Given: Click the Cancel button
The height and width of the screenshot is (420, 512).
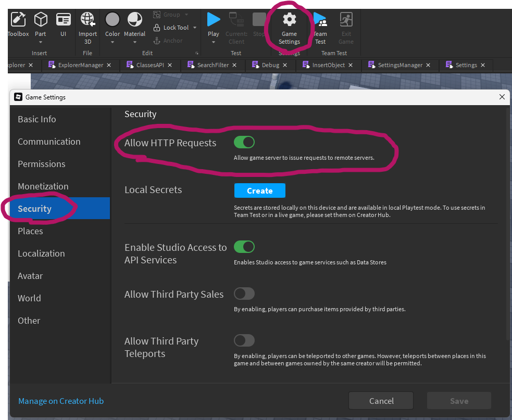Looking at the screenshot, I should pyautogui.click(x=381, y=401).
